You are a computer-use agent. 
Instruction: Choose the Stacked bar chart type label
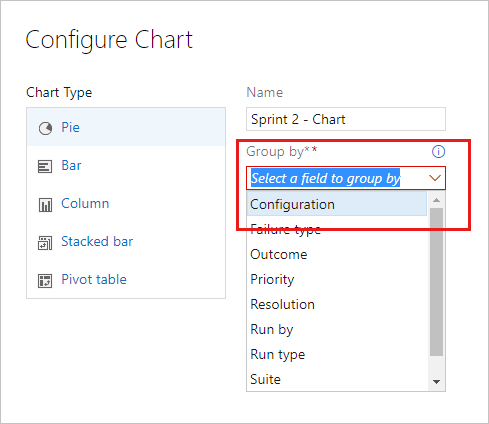pos(97,241)
